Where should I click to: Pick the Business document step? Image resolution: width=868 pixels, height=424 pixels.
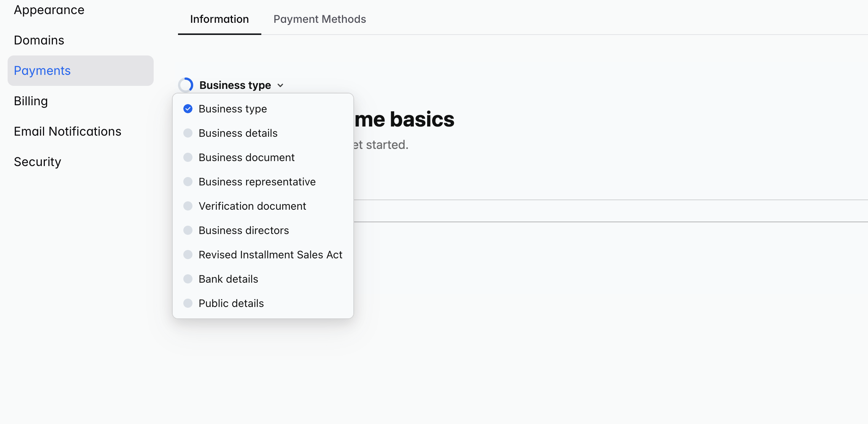pyautogui.click(x=246, y=157)
